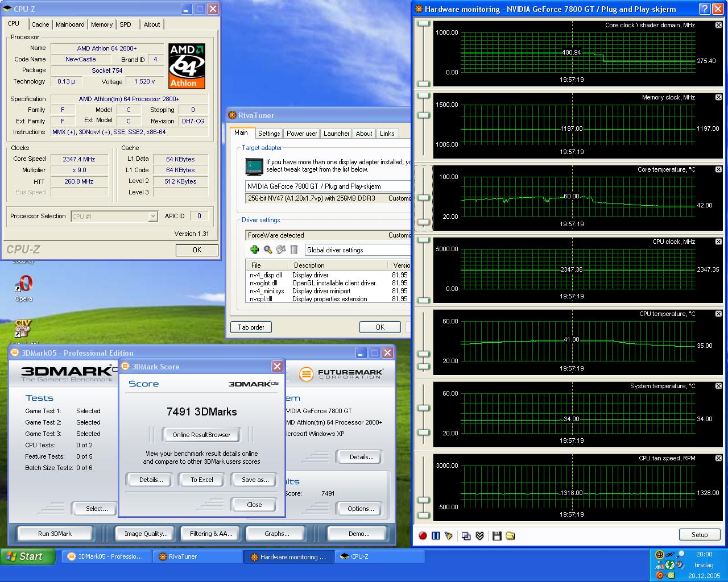Open the Civ IV desktop shortcut
728x582 pixels.
pyautogui.click(x=23, y=332)
